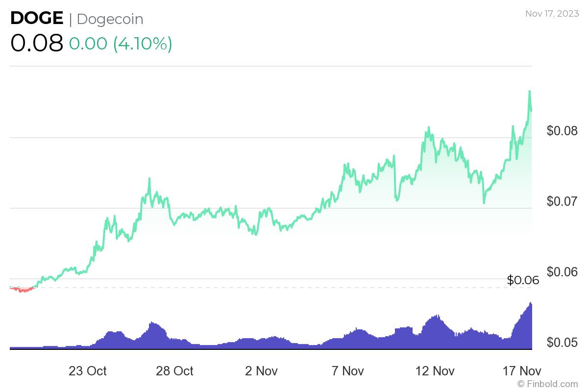
Task: Click the $0.07 y-axis label
Action: click(563, 201)
